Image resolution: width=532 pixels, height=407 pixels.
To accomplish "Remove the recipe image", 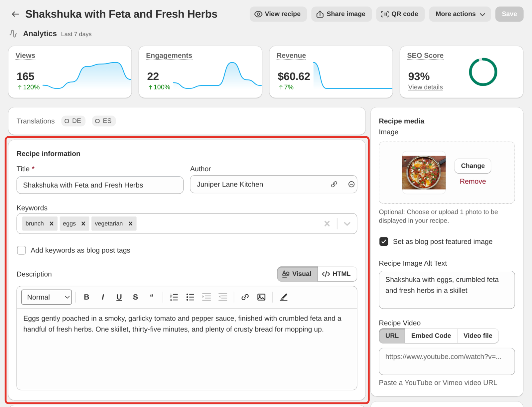I will pos(472,181).
